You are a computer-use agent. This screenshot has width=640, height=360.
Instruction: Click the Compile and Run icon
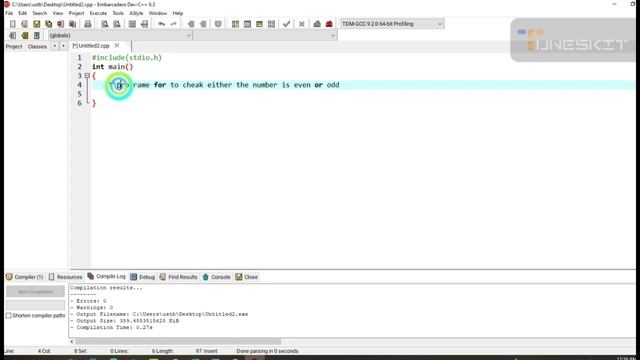click(x=259, y=24)
